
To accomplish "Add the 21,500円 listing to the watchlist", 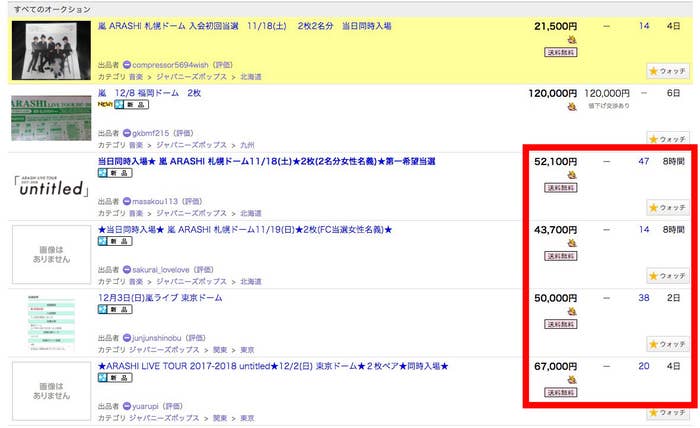I will tap(667, 71).
